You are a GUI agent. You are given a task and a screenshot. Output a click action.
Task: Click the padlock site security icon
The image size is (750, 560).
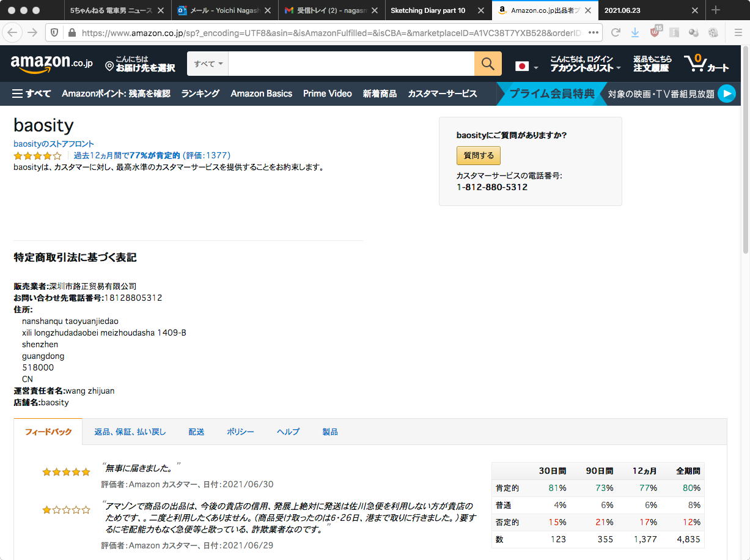[x=72, y=33]
